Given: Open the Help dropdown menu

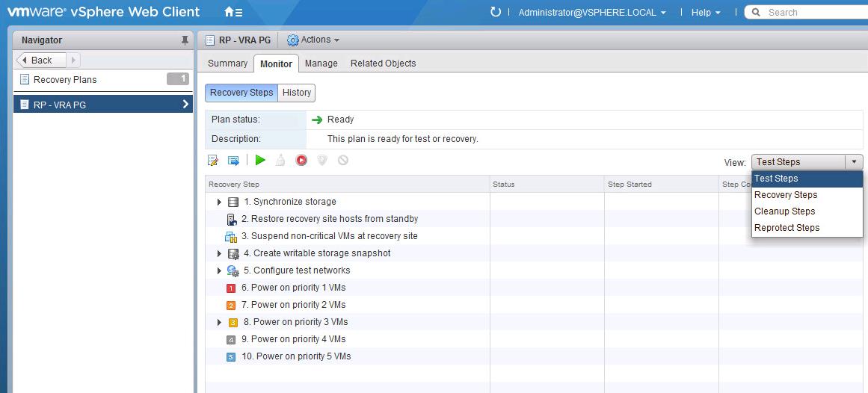Looking at the screenshot, I should tap(706, 12).
